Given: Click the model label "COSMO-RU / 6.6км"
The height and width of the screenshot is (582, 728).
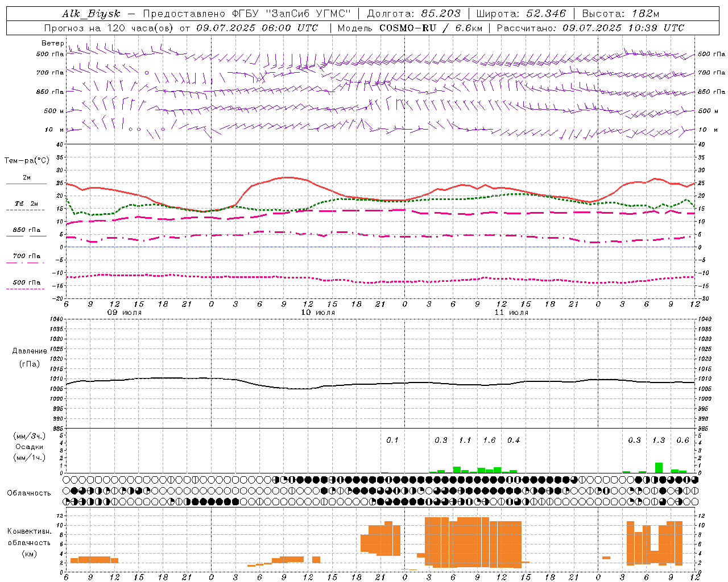Looking at the screenshot, I should coord(429,28).
